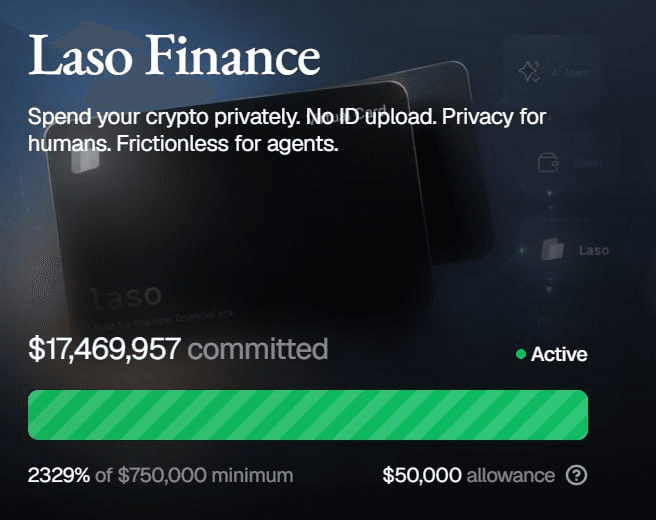The image size is (656, 520).
Task: Click the $50,000 allowance amount
Action: 422,475
